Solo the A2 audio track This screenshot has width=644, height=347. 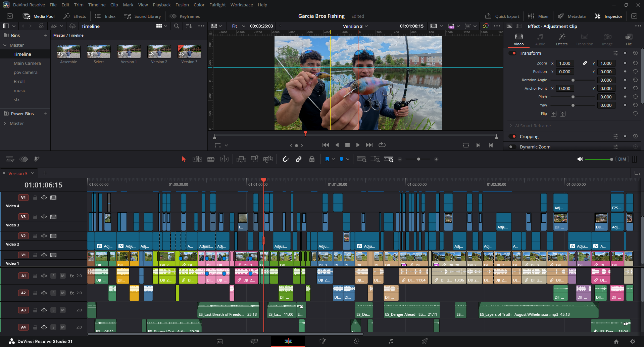click(53, 293)
